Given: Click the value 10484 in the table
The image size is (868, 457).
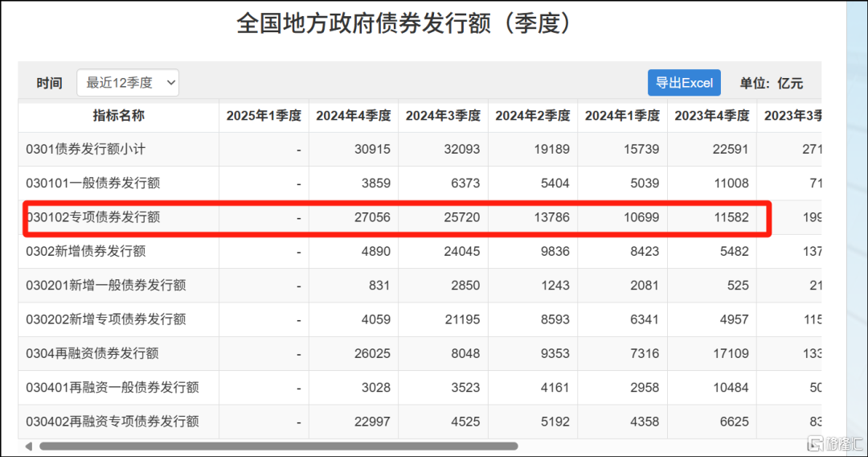Looking at the screenshot, I should tap(731, 387).
